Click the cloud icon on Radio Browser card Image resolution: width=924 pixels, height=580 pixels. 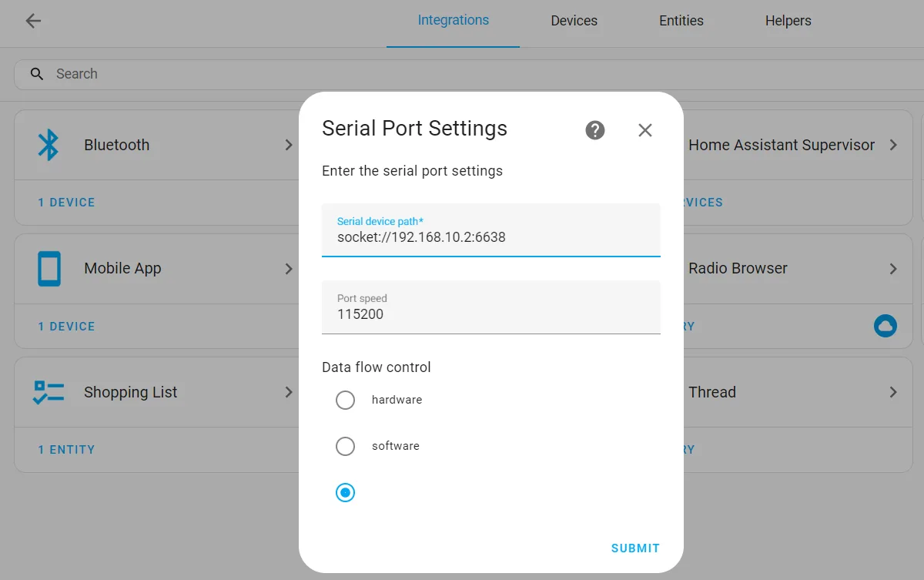tap(885, 326)
